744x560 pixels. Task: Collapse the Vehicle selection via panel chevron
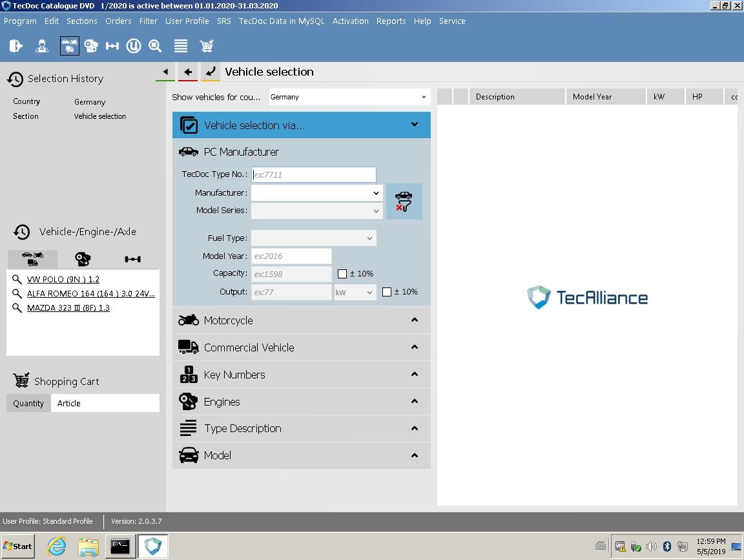pyautogui.click(x=415, y=125)
